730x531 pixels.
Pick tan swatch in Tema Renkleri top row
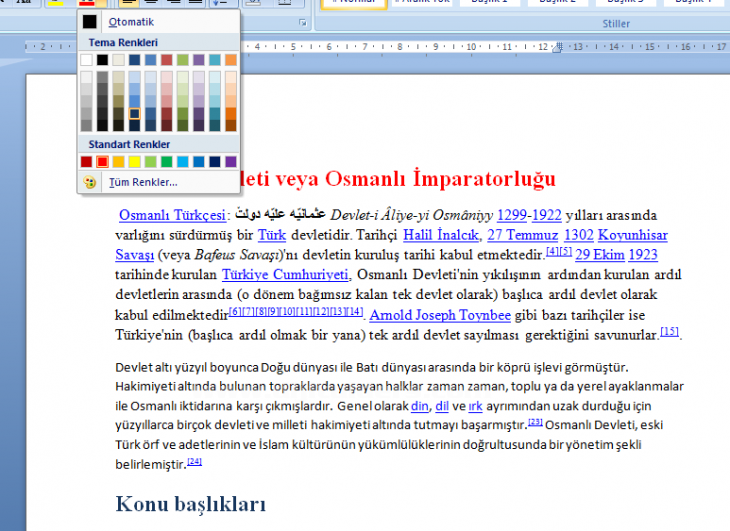coord(119,60)
